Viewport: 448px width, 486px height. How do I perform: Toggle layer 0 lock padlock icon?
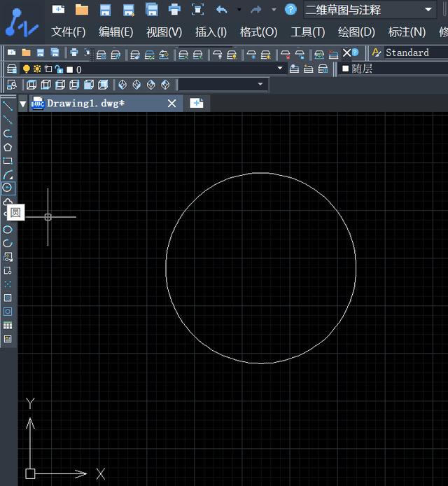click(59, 69)
